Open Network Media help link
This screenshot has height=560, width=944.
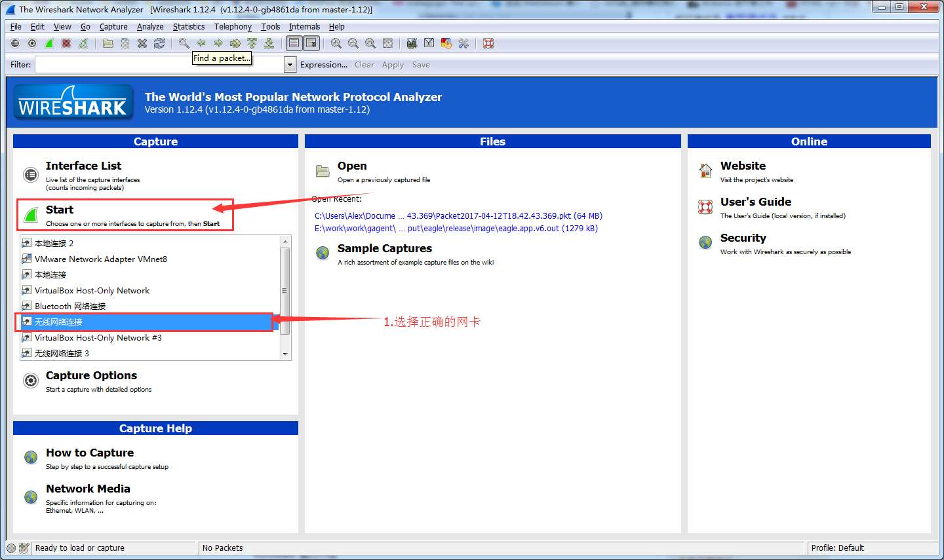click(88, 489)
